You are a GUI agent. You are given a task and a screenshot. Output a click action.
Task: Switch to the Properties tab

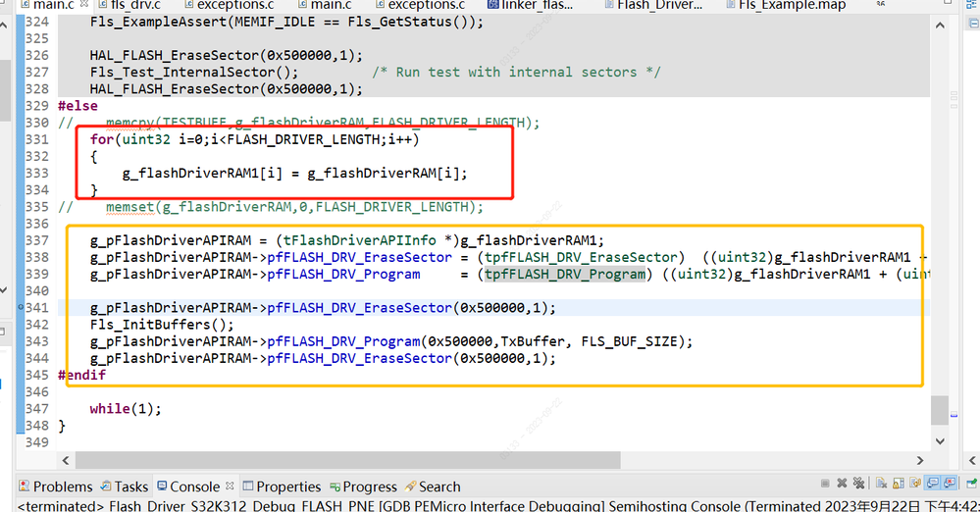(282, 486)
